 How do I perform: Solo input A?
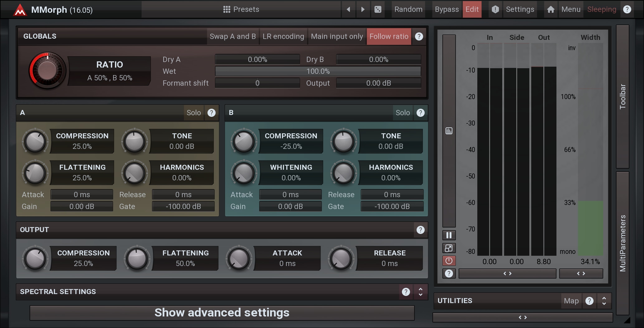pos(193,113)
